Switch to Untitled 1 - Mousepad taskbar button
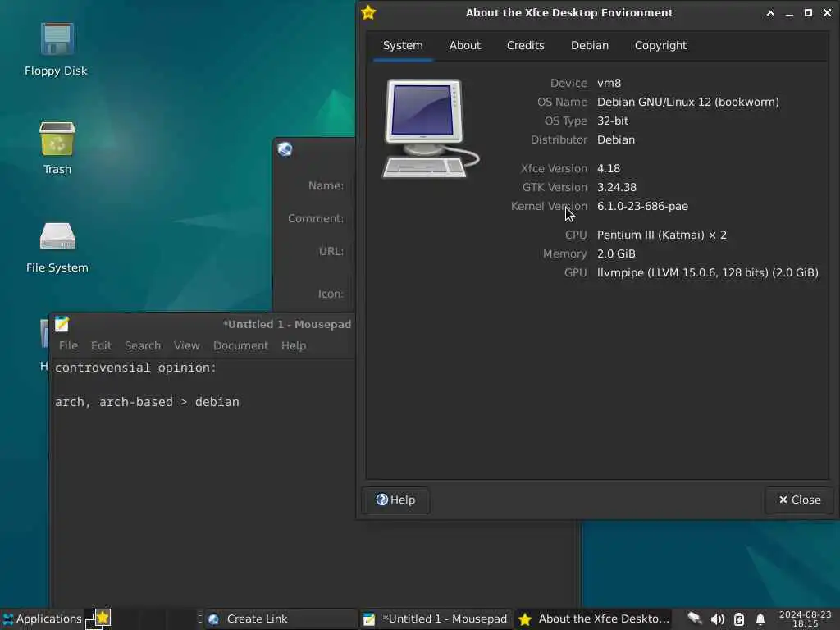The image size is (840, 630). 435,619
